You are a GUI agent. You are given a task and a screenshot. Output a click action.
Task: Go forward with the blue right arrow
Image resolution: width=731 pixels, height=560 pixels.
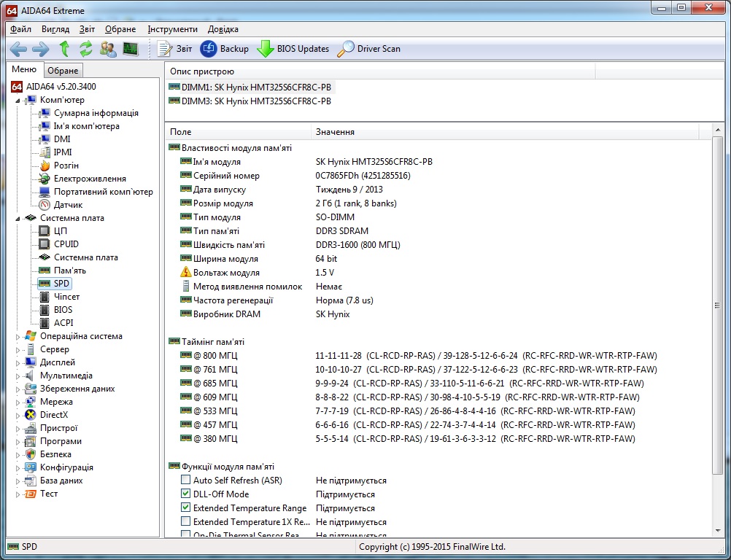pyautogui.click(x=41, y=49)
